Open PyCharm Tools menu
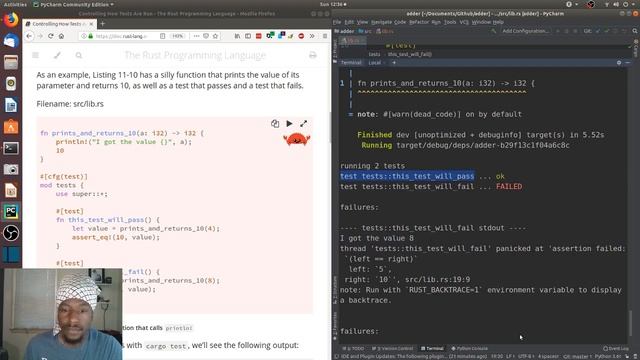Image resolution: width=640 pixels, height=360 pixels. point(450,22)
